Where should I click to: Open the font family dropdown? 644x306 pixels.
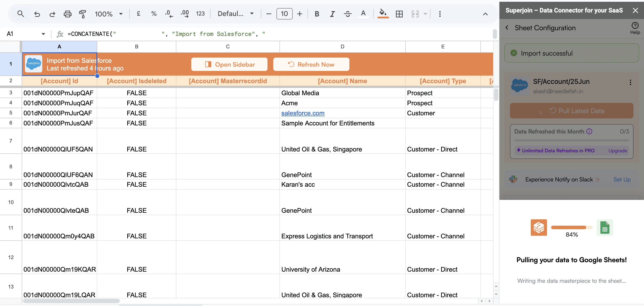click(236, 14)
